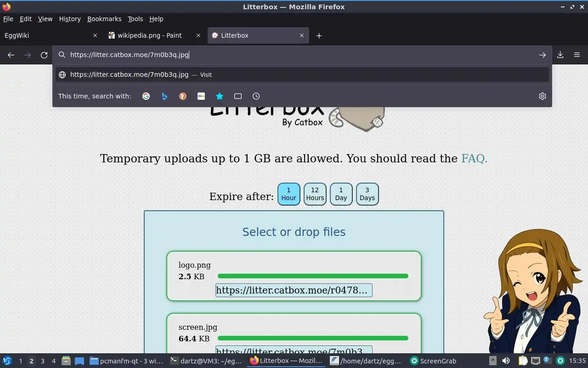Click the blue notification icon in the system tray
The height and width of the screenshot is (368, 588).
[x=547, y=360]
